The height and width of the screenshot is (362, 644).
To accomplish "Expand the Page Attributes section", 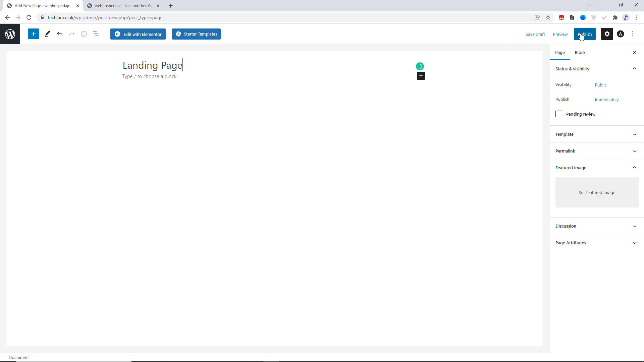I will coord(597,243).
